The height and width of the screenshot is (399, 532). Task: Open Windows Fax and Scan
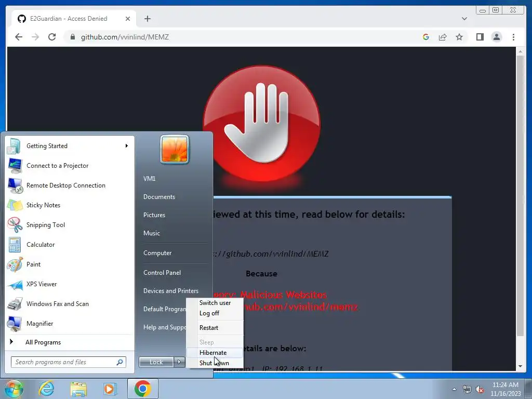coord(70,303)
